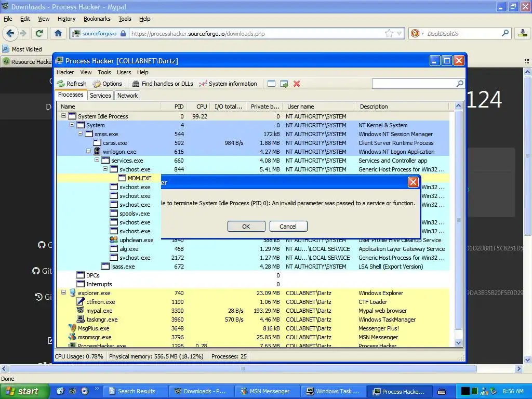532x399 pixels.
Task: Click the MsgPlus.exe icon
Action: (x=72, y=328)
